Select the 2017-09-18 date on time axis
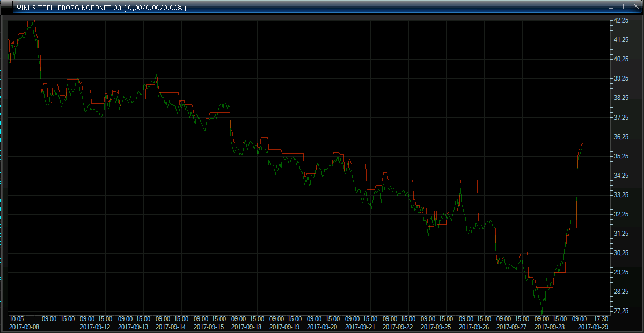Image resolution: width=644 pixels, height=333 pixels. tap(247, 327)
